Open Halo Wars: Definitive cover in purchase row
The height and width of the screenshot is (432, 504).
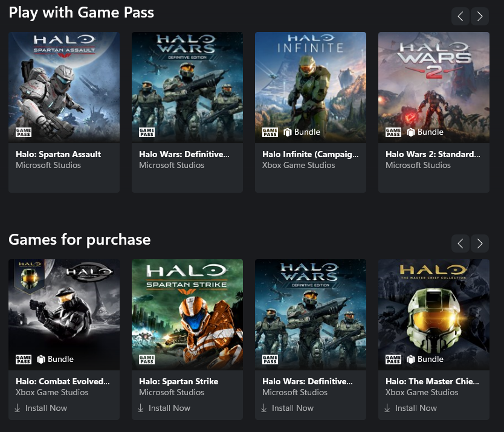311,314
